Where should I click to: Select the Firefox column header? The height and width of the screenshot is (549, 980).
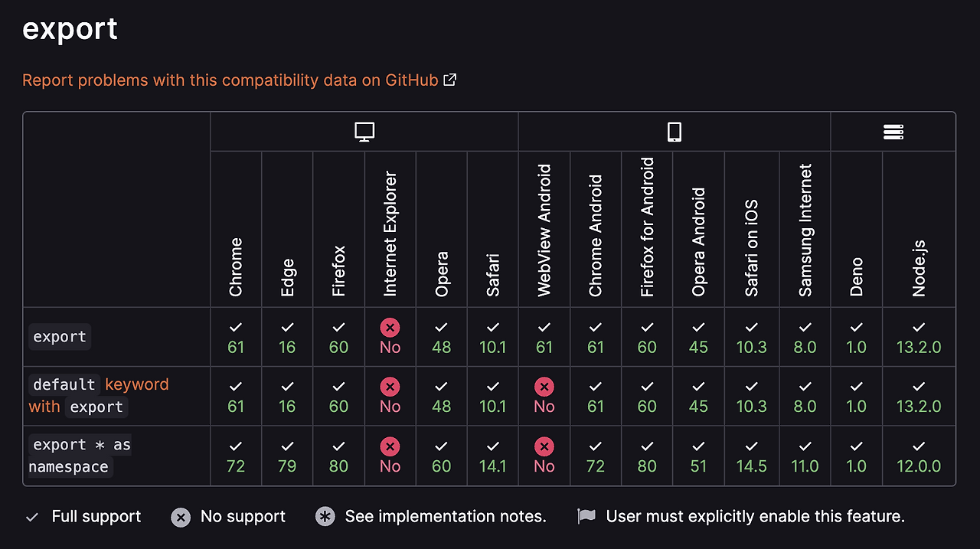(338, 271)
